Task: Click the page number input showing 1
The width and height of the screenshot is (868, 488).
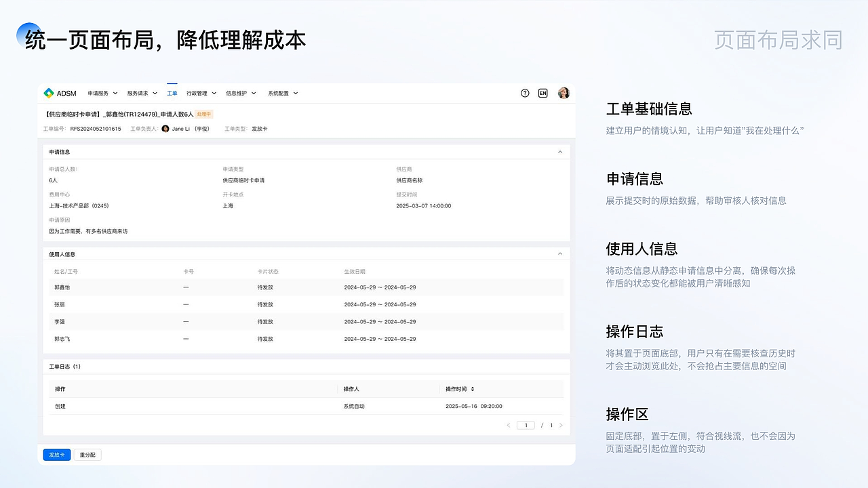Action: 526,425
